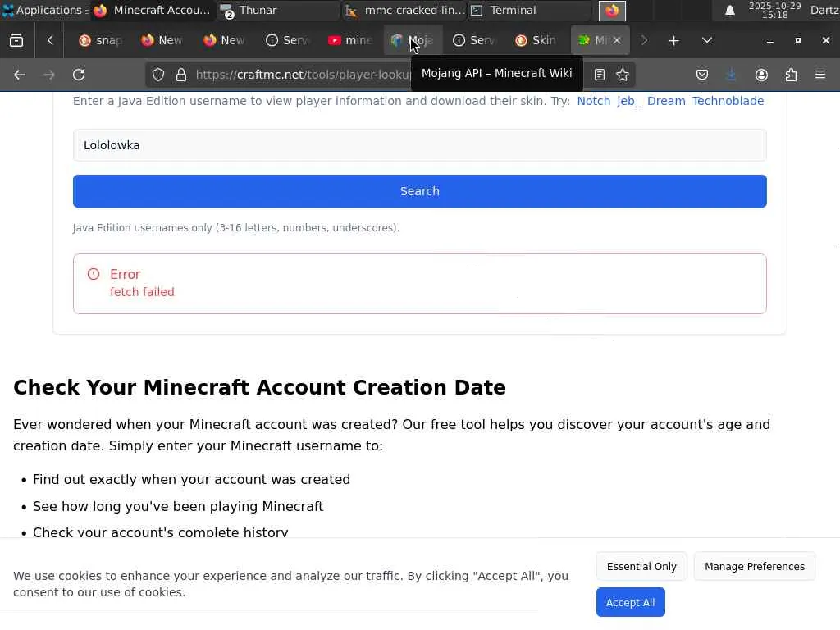Switch to the 'Skin' tab
The height and width of the screenshot is (630, 840).
(x=536, y=40)
